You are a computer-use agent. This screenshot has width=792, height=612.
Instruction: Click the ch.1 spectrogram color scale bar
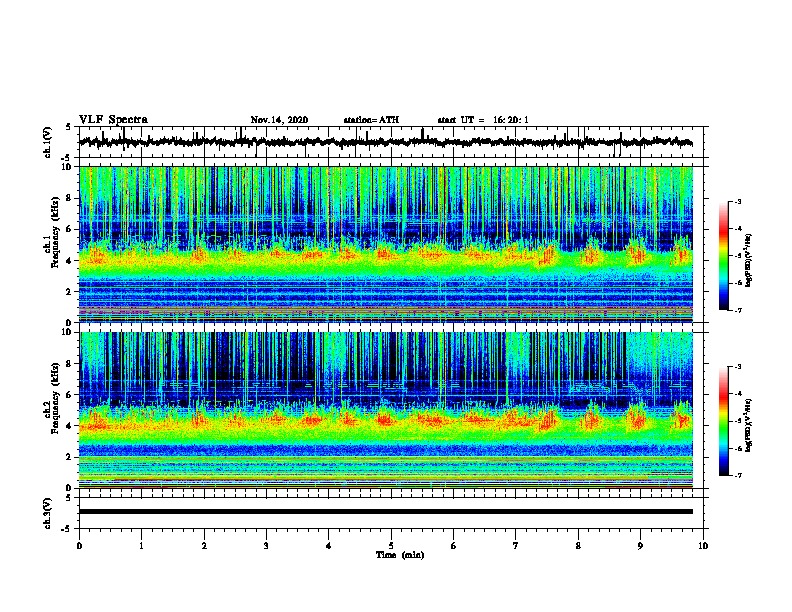pyautogui.click(x=723, y=256)
